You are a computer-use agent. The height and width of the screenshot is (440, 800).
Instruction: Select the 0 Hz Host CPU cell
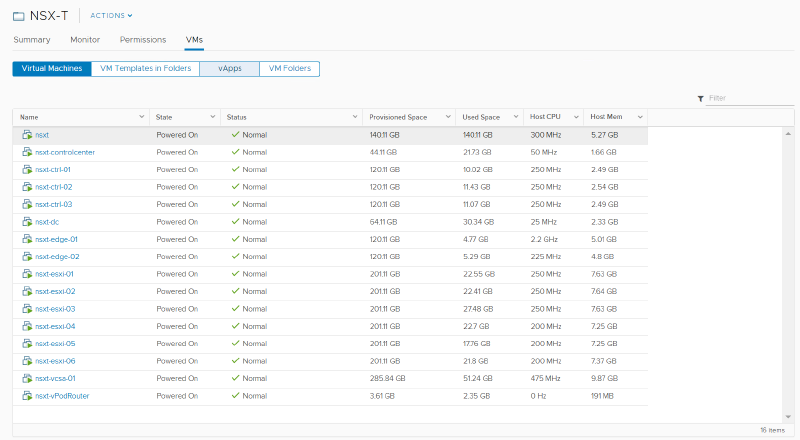(x=538, y=396)
